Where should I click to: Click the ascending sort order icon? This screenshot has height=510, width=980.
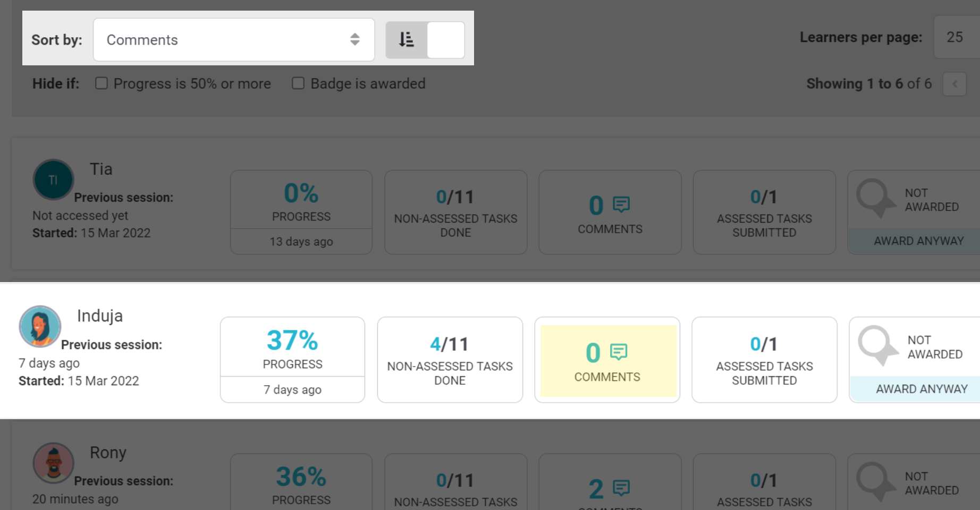(x=407, y=40)
